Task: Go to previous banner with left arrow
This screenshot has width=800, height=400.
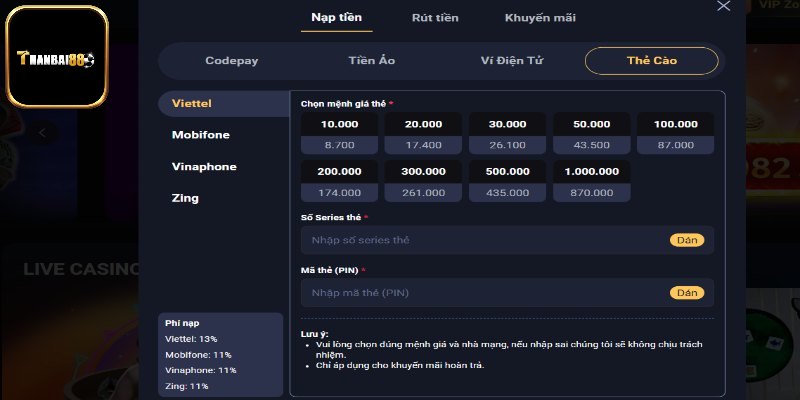Action: tap(42, 133)
